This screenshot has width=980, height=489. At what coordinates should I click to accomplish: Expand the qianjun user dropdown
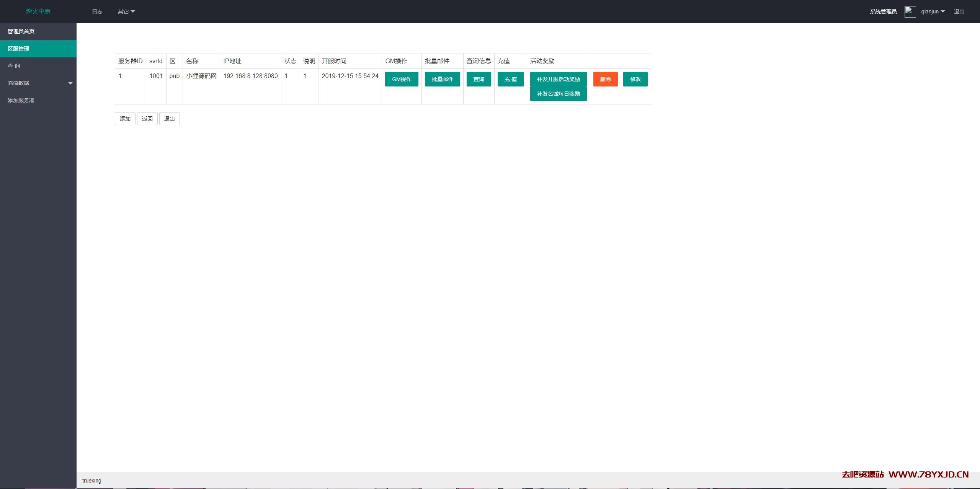(933, 11)
